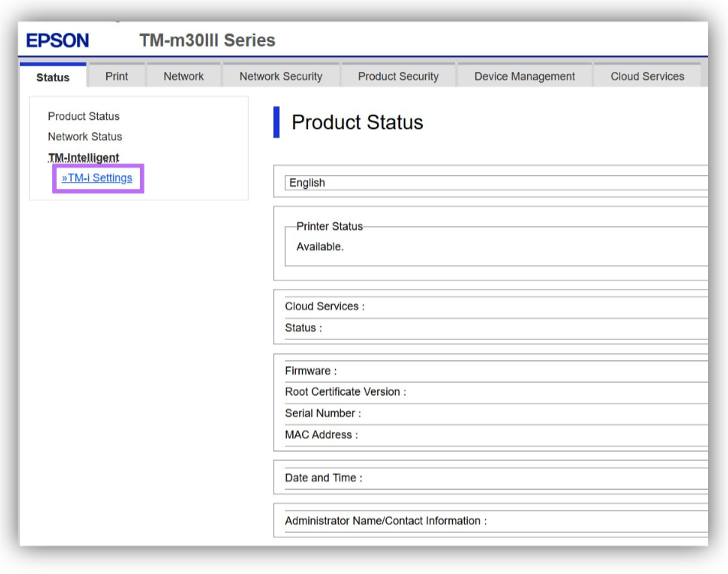
Task: Click the 'Date and Time :' row
Action: [496, 478]
